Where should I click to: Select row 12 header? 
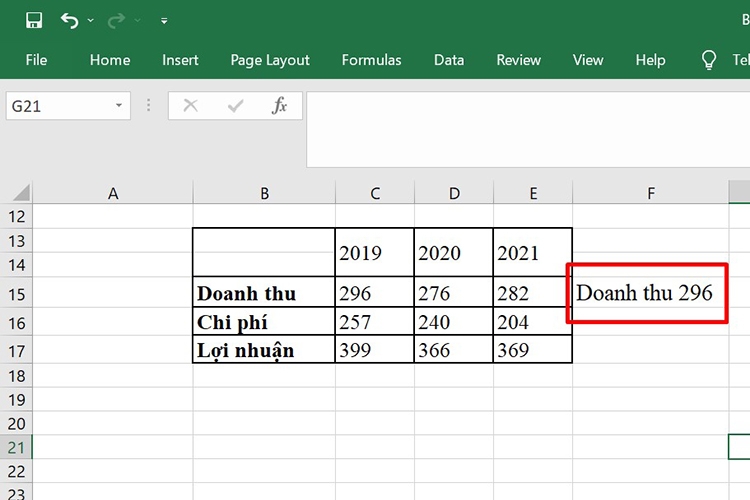pyautogui.click(x=16, y=216)
